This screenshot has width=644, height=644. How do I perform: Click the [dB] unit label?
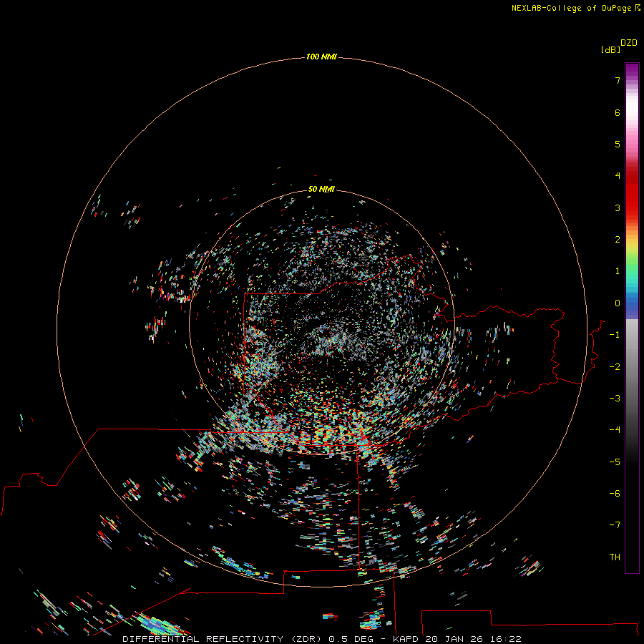click(611, 49)
